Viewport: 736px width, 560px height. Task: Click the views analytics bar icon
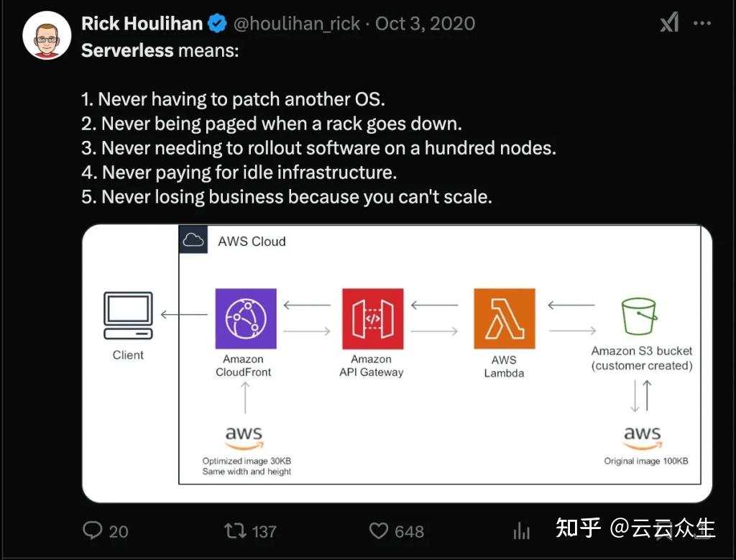coord(521,531)
